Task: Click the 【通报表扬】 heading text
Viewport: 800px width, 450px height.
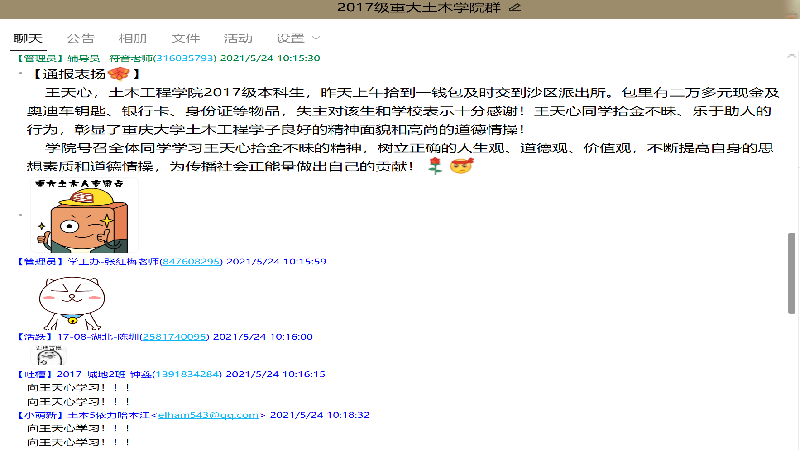Action: coord(86,74)
